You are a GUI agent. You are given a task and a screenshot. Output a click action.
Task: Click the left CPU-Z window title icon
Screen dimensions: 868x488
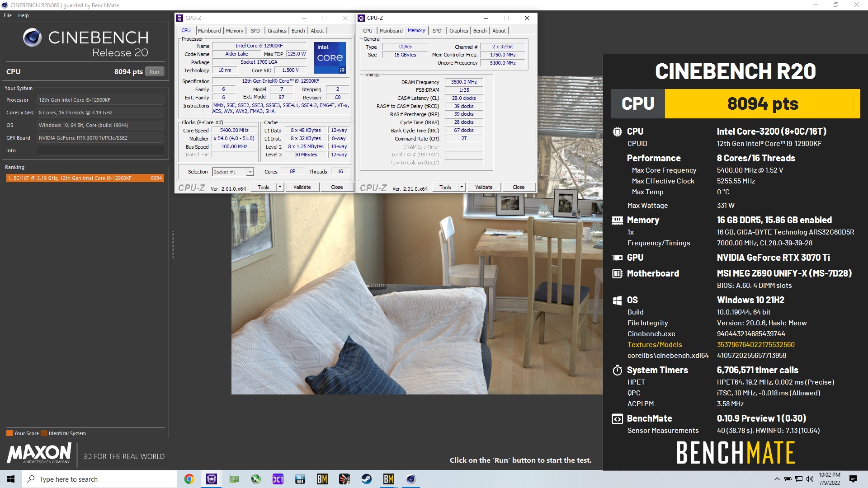pyautogui.click(x=180, y=18)
